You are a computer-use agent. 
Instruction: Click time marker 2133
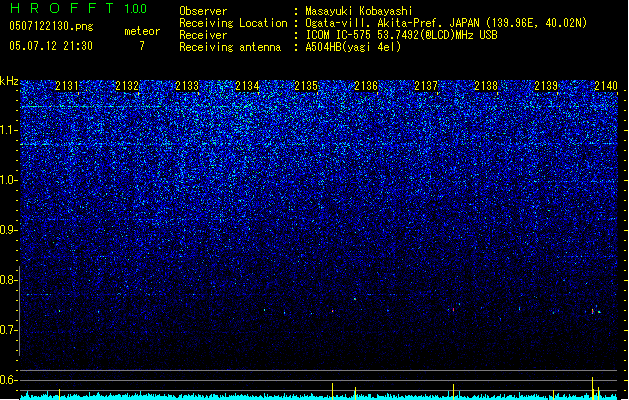[x=187, y=86]
